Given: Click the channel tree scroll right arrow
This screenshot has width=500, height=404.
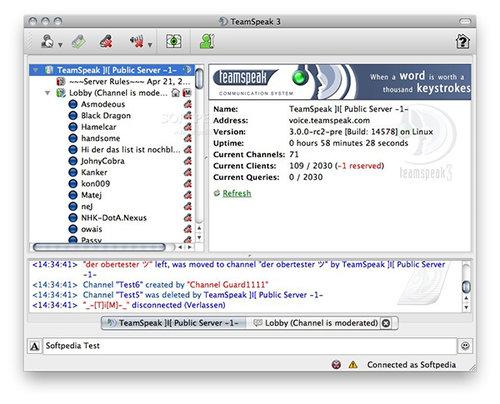Looking at the screenshot, I should click(189, 247).
